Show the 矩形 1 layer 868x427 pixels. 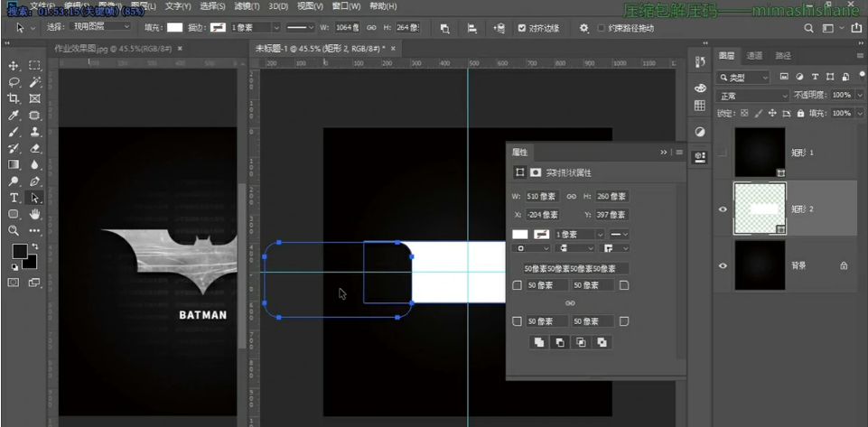(723, 153)
